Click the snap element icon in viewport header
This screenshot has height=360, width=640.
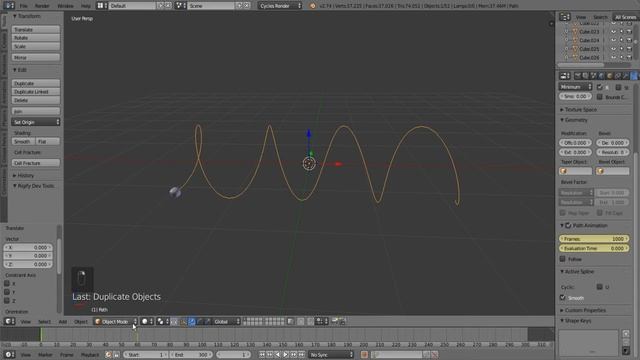(322, 322)
